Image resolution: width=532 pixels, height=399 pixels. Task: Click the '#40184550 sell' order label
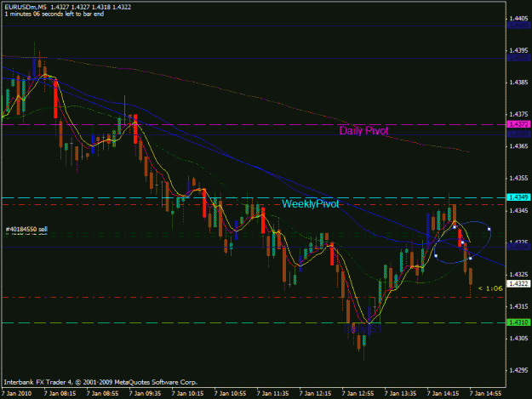click(x=26, y=230)
